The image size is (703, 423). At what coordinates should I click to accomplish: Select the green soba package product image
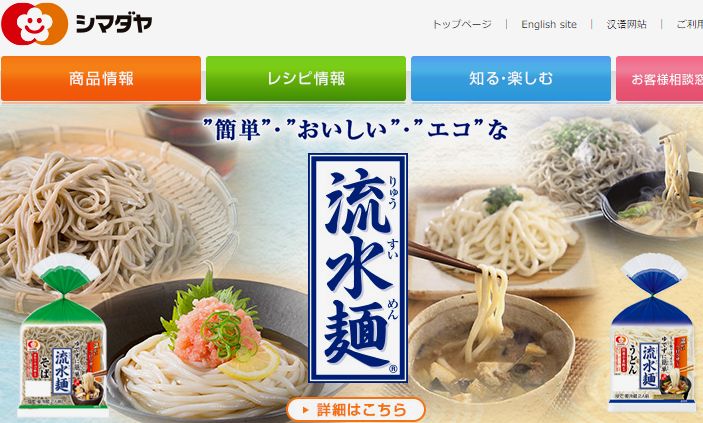point(63,336)
